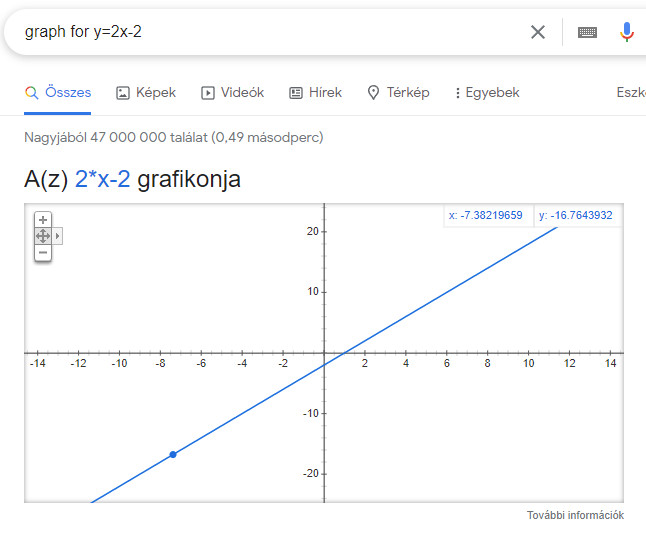Switch to the Videók results tab
Image resolution: width=646 pixels, height=539 pixels.
(233, 93)
